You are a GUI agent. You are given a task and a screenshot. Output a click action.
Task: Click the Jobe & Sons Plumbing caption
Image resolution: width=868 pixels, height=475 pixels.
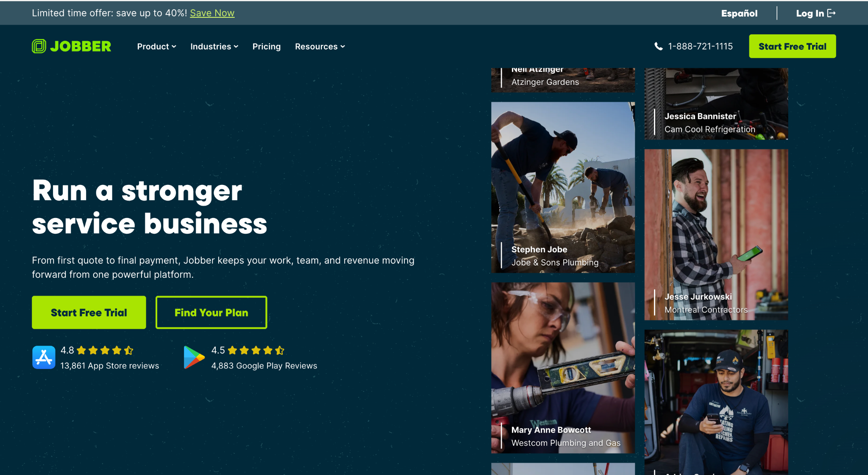point(555,263)
